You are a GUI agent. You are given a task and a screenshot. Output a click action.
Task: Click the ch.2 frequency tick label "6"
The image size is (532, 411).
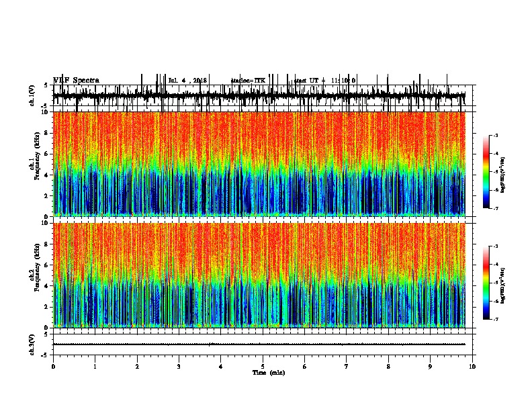point(46,265)
